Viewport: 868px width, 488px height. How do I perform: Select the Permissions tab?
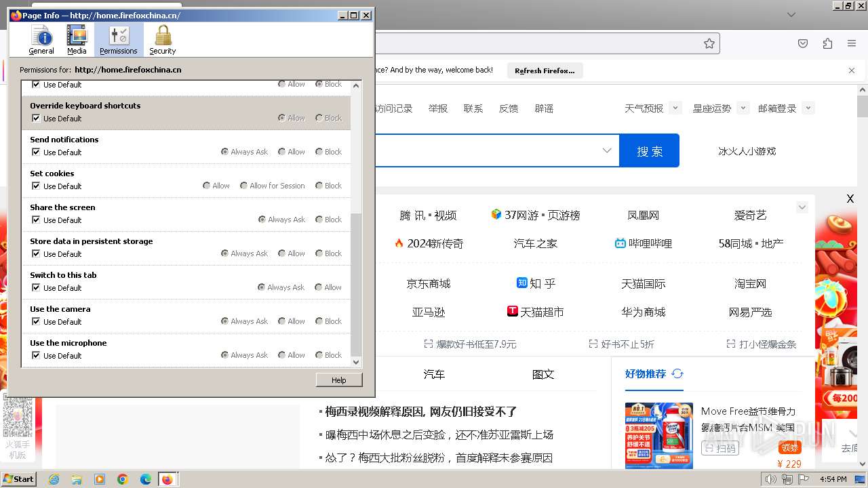click(x=119, y=40)
